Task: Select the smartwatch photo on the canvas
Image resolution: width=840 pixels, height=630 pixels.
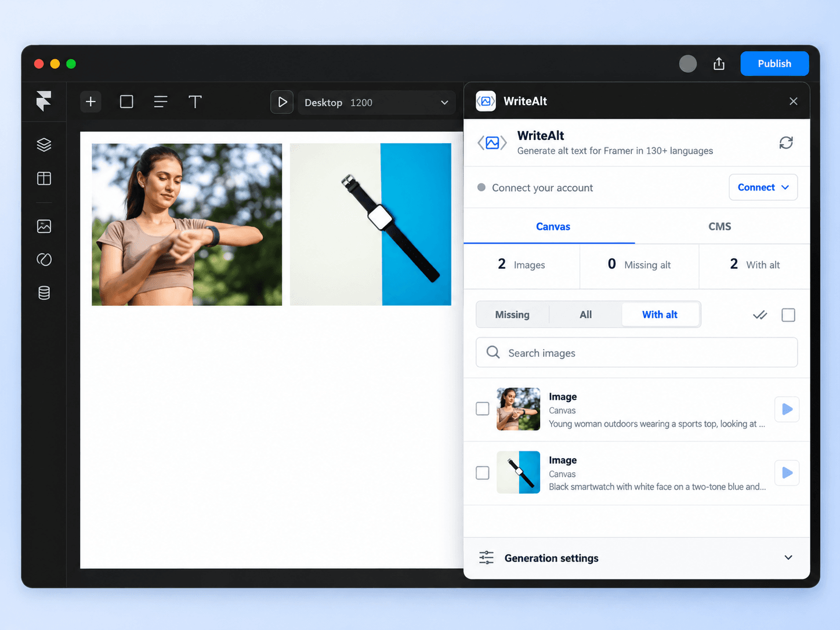Action: [x=371, y=225]
